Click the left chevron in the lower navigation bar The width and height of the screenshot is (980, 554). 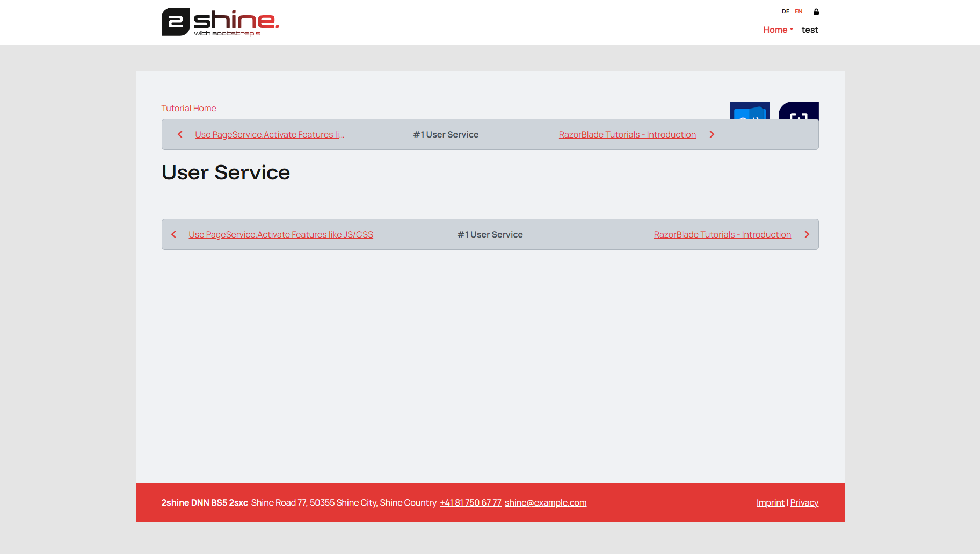point(173,234)
